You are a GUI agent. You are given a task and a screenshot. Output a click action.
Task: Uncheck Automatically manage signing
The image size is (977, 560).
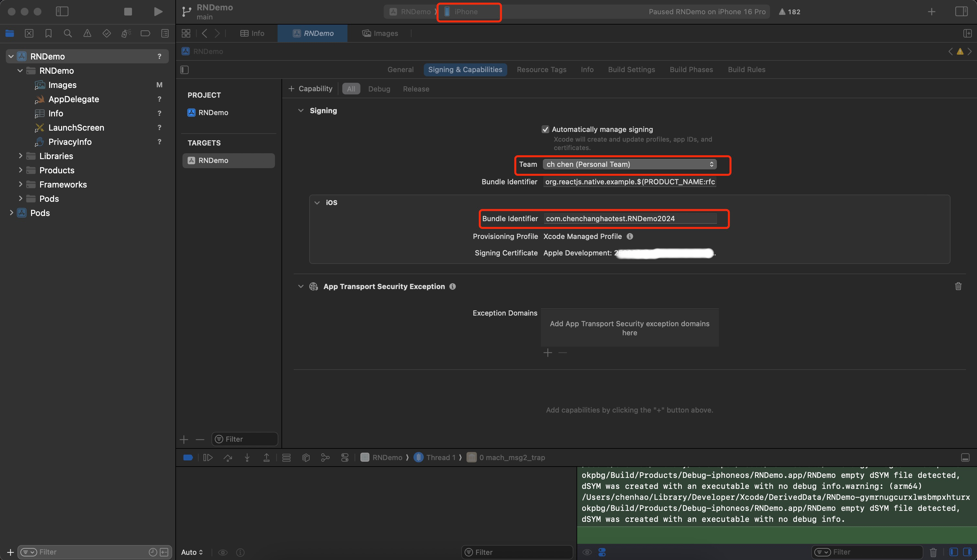[545, 130]
